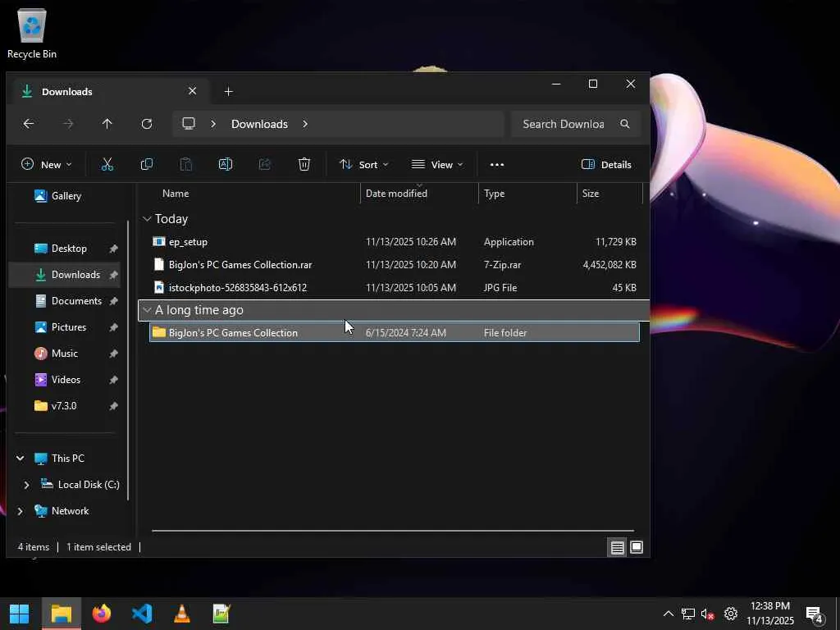Click the Windows Start button

point(20,614)
